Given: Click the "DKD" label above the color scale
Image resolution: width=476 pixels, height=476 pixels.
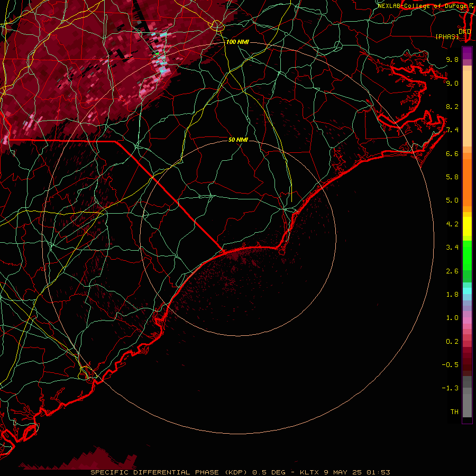Looking at the screenshot, I should tap(465, 31).
